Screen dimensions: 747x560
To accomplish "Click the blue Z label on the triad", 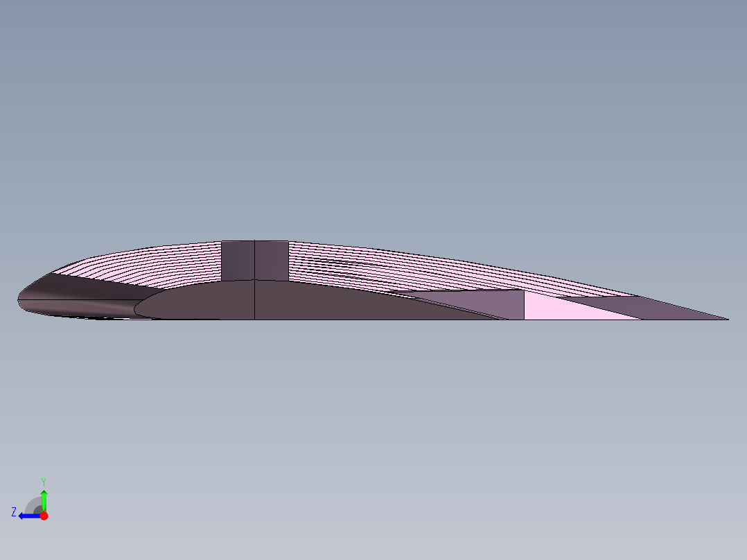I will [x=14, y=512].
